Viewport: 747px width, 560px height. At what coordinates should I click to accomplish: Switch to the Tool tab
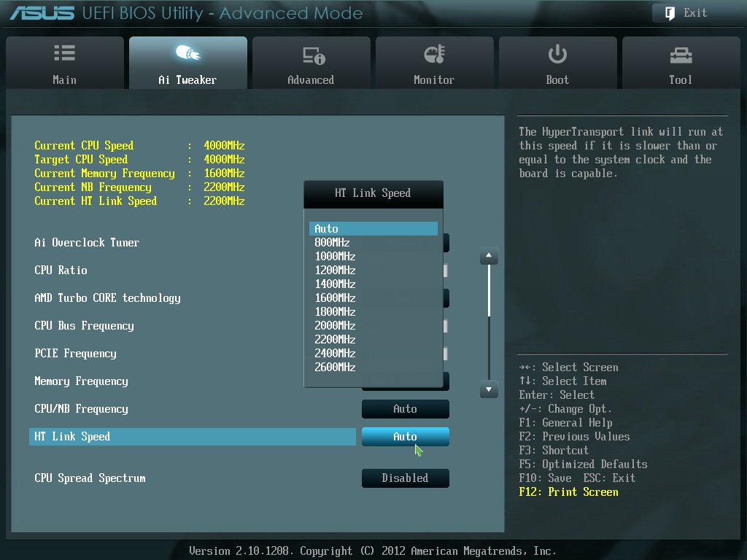pyautogui.click(x=681, y=63)
